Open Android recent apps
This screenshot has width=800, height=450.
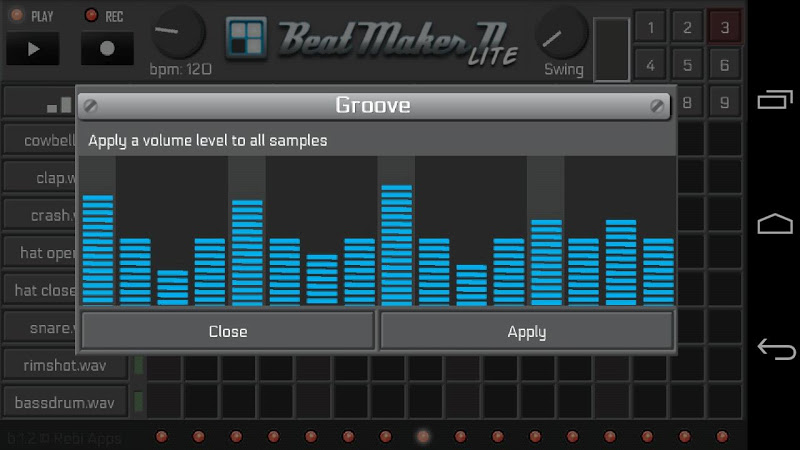[775, 99]
